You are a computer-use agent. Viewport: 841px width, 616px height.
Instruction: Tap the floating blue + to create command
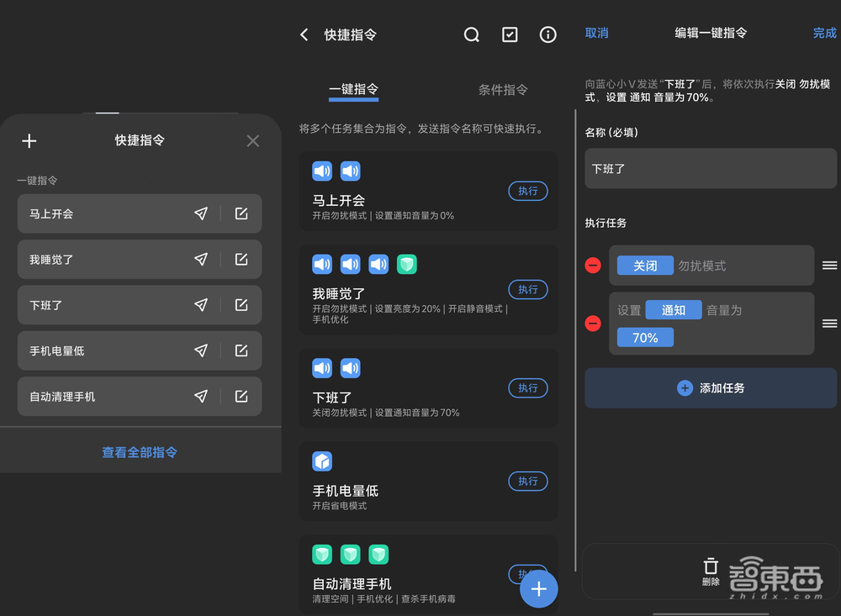(538, 589)
